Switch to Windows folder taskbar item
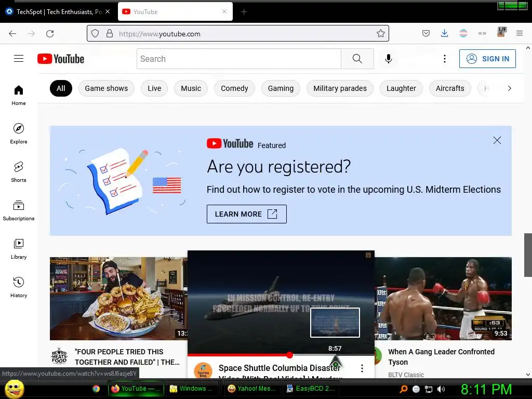 click(193, 389)
